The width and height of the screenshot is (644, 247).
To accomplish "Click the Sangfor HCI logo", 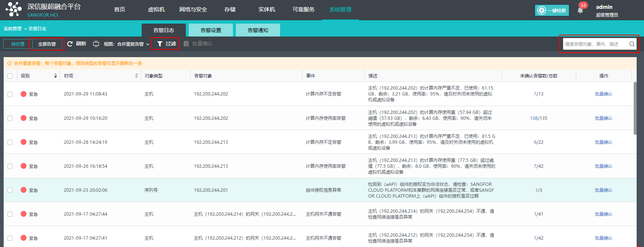I will pyautogui.click(x=14, y=9).
